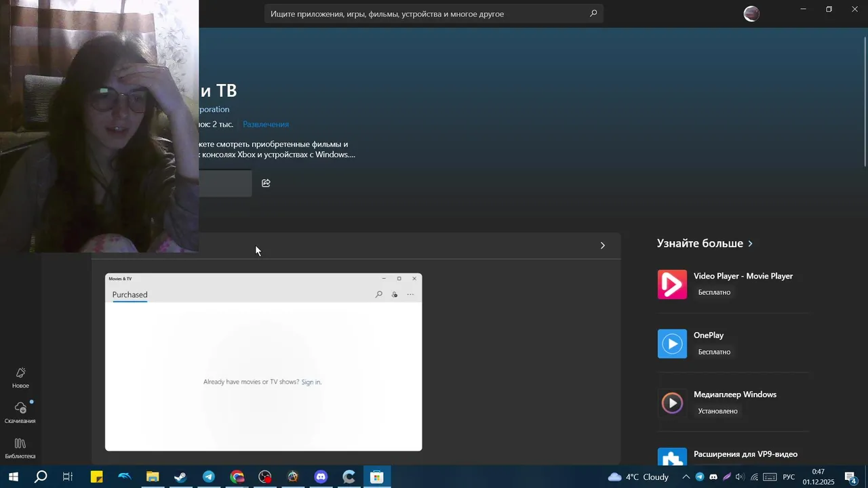Click the search magnifier in Store search box
Screen dimensions: 868x488
click(593, 14)
